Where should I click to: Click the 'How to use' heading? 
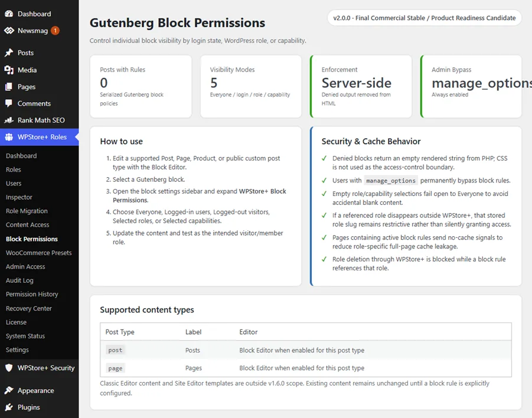122,142
